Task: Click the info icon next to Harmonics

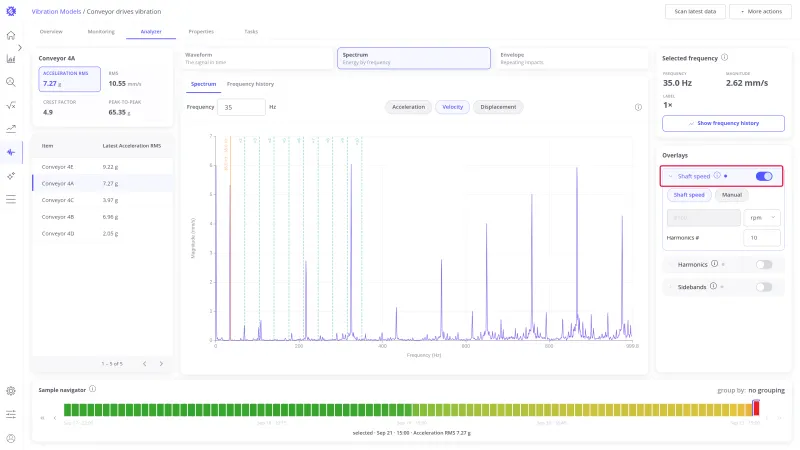Action: tap(714, 264)
